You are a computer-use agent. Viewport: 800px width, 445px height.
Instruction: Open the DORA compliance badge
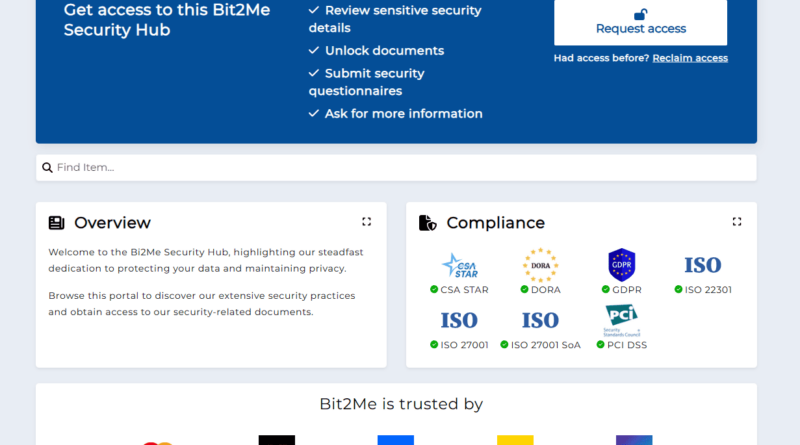point(540,266)
